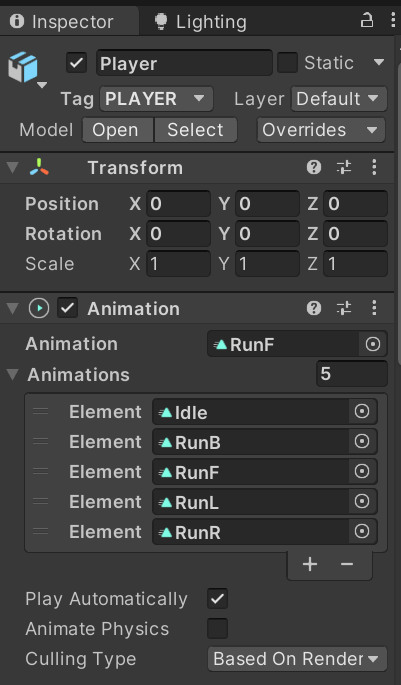The image size is (401, 685).
Task: Open the Culling Type dropdown
Action: [297, 659]
